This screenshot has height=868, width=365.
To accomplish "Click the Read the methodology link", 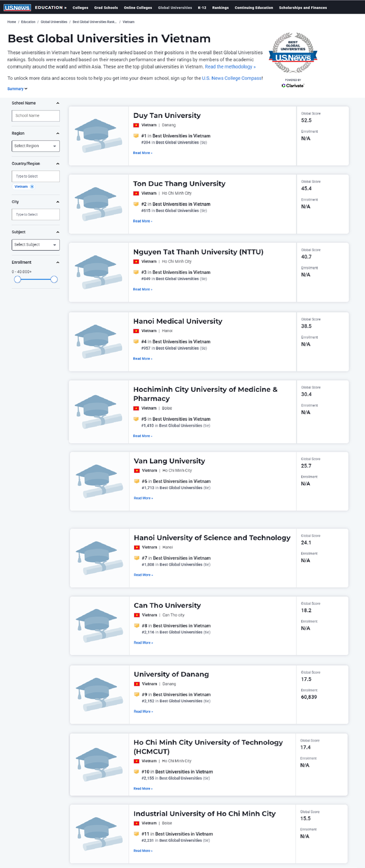I will click(230, 67).
